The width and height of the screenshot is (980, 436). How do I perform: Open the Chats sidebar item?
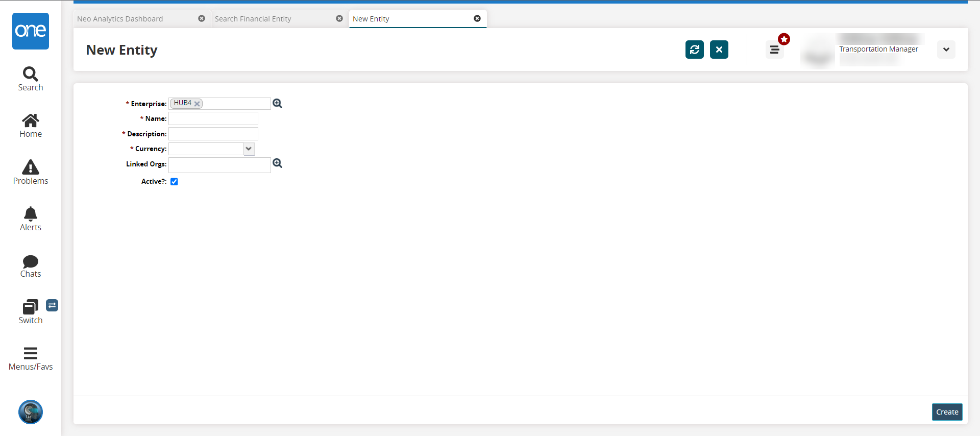pos(31,266)
